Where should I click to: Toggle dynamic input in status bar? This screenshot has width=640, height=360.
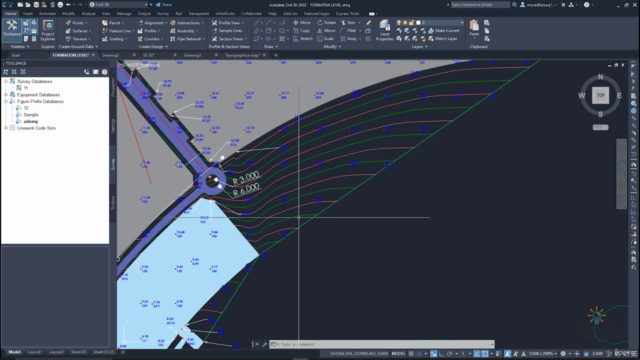tap(433, 354)
